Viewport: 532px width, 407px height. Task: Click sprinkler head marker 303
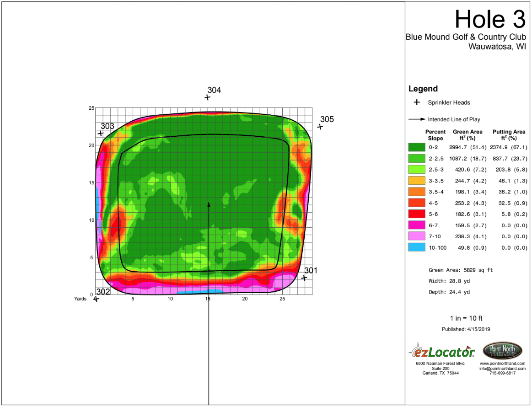[x=101, y=133]
